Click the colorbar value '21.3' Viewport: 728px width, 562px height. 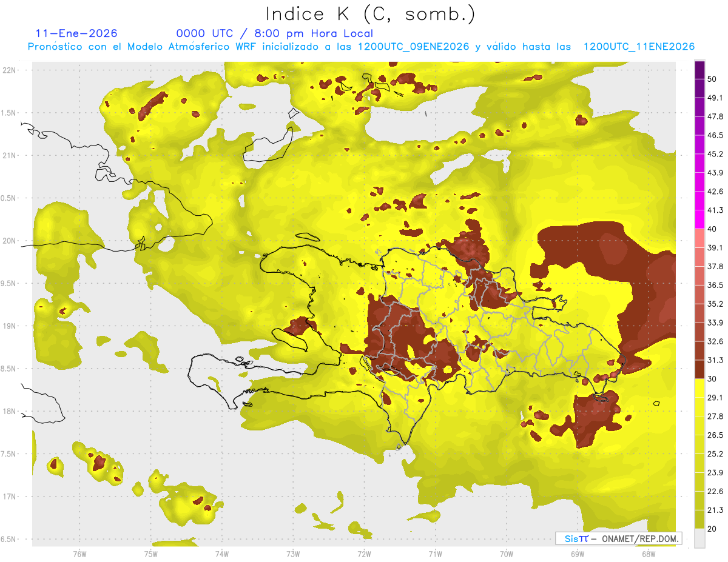click(715, 510)
